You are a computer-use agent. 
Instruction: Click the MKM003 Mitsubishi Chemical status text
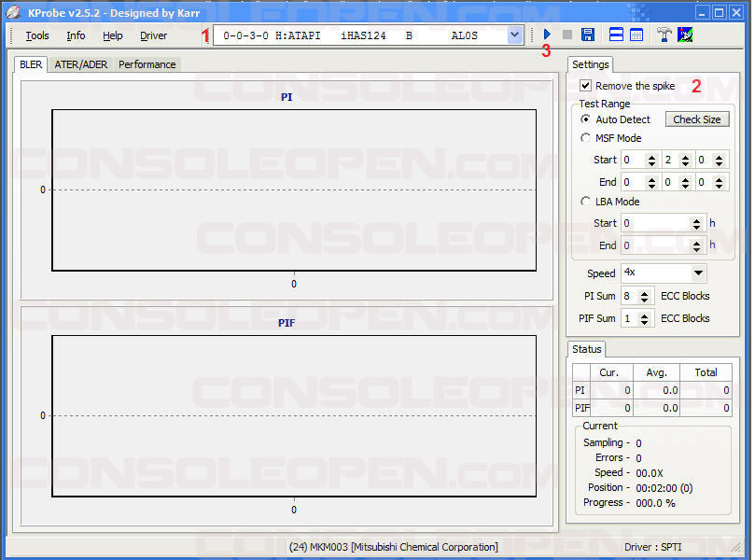coord(394,547)
